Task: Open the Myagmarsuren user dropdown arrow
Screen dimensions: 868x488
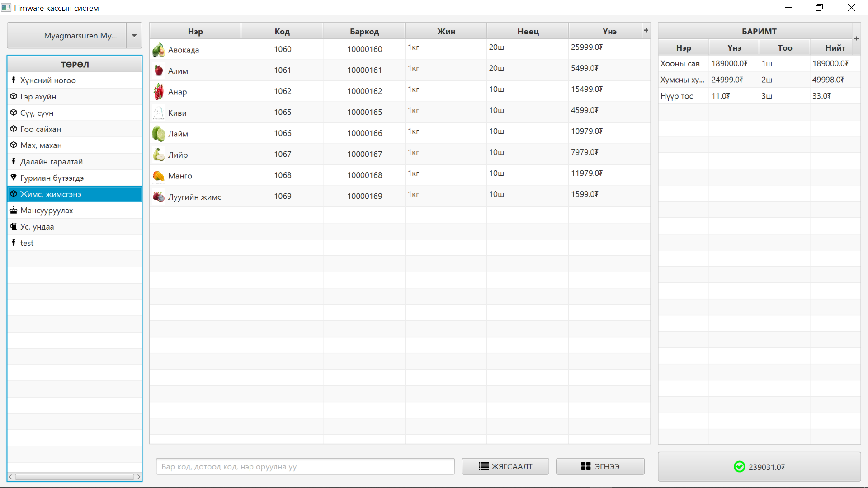Action: click(x=134, y=35)
